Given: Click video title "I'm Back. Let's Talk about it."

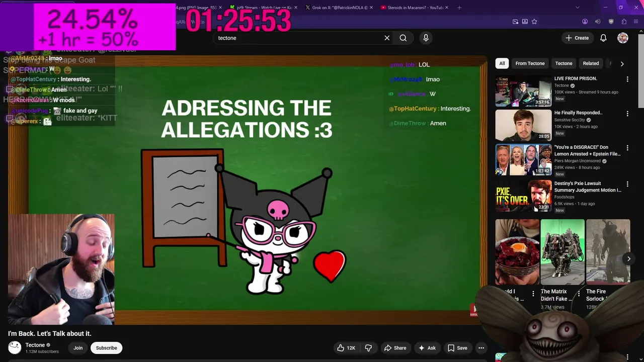Looking at the screenshot, I should (x=49, y=333).
